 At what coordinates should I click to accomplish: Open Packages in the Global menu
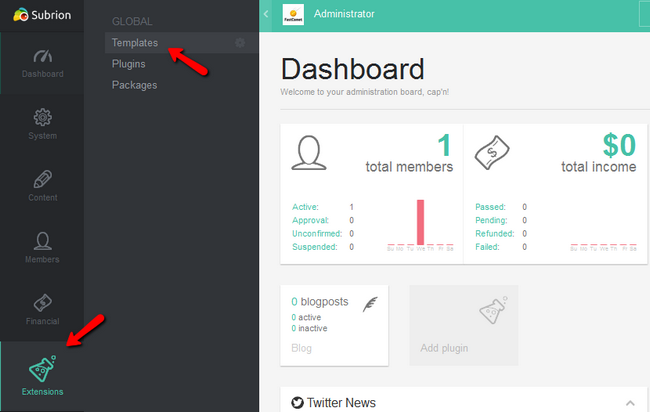point(134,85)
